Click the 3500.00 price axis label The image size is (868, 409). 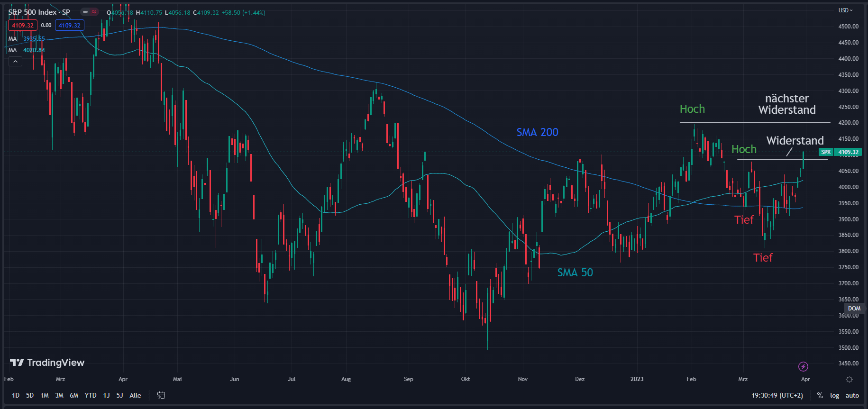coord(848,347)
